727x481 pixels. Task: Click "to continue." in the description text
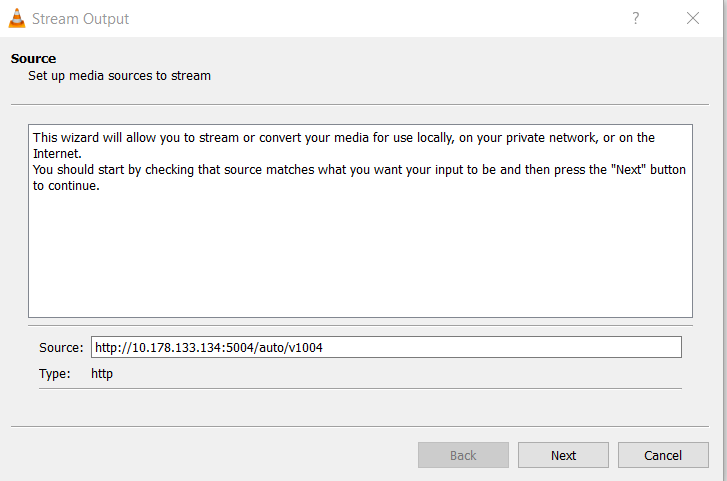click(x=66, y=186)
